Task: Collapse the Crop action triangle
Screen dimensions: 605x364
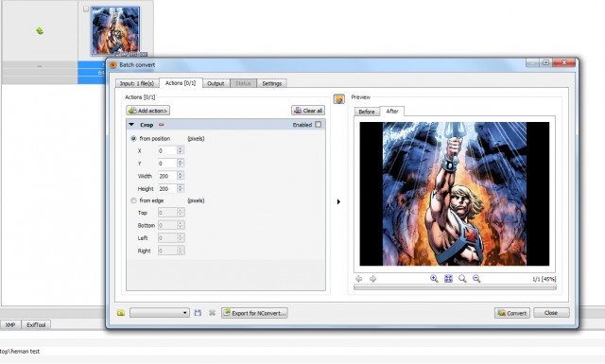Action: [x=131, y=125]
